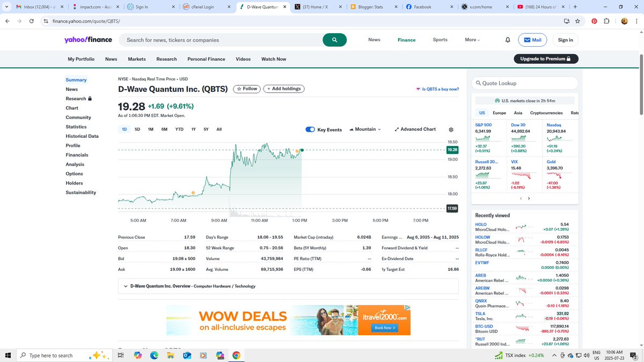644x362 pixels.
Task: Expand the More navigation menu
Action: [472, 40]
